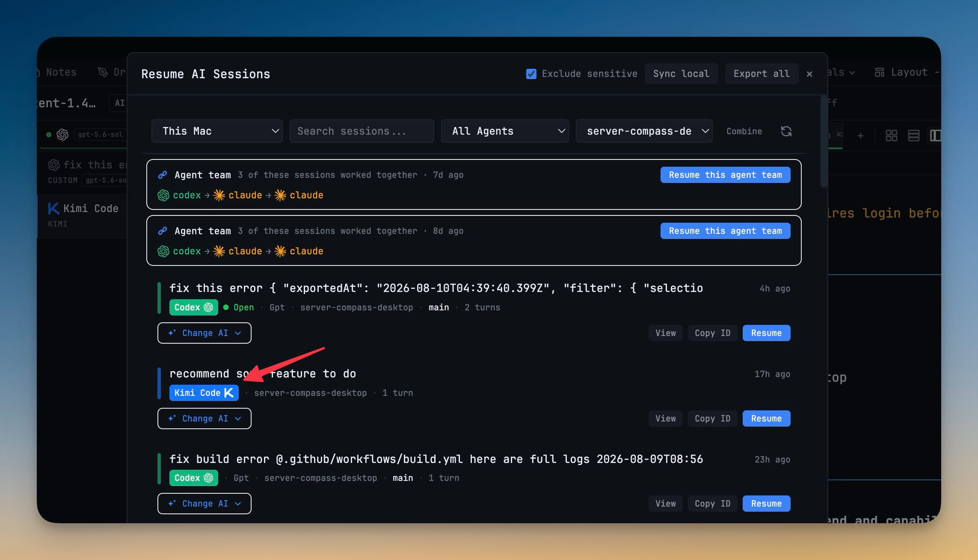
Task: Copy ID of the fix this error session
Action: [x=712, y=333]
